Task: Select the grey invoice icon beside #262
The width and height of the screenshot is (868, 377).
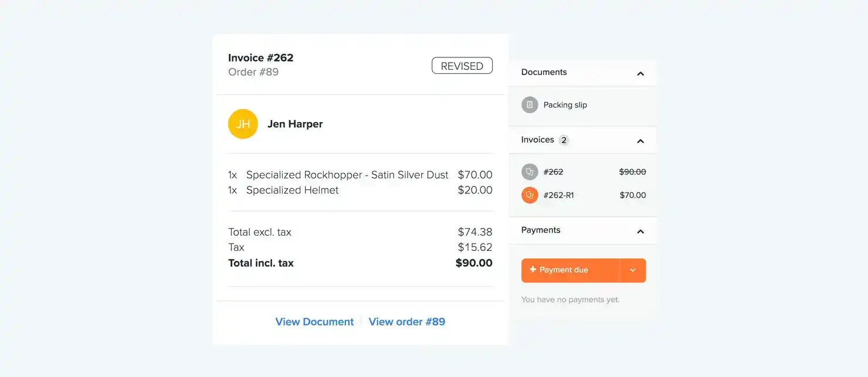Action: [530, 172]
